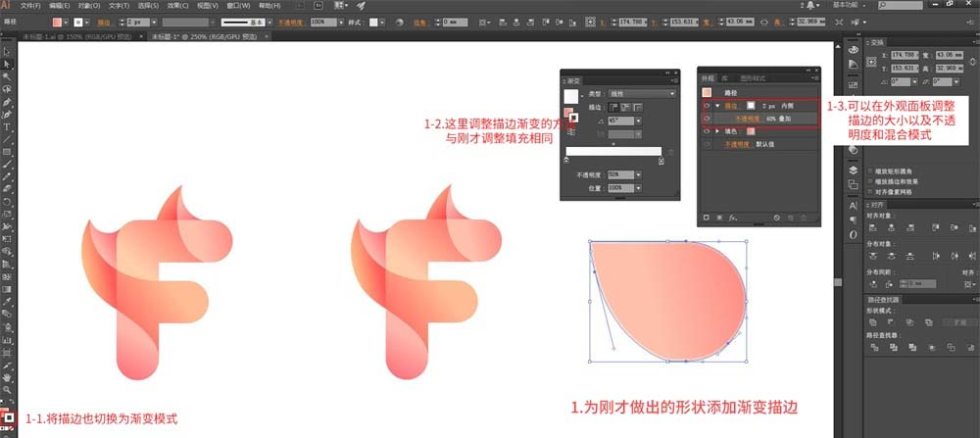Viewport: 980px width, 438px height.
Task: Click the X value field 174.788 in Transform panel
Action: [905, 55]
